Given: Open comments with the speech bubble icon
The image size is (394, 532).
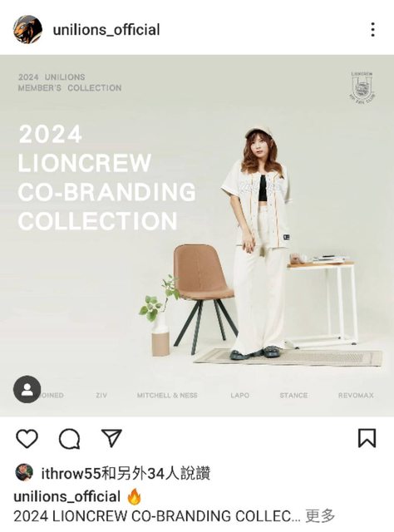Looking at the screenshot, I should point(70,439).
